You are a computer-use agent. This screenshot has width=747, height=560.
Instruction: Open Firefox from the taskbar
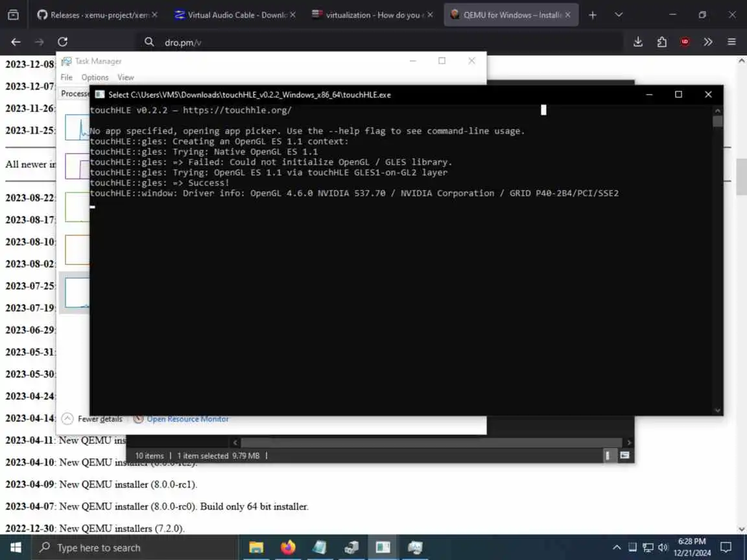click(288, 548)
